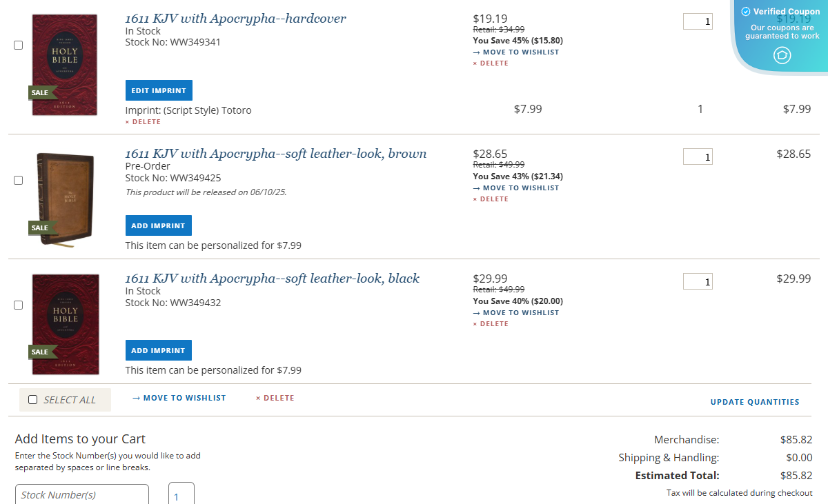Click the coupon badge house icon
828x504 pixels.
(782, 55)
